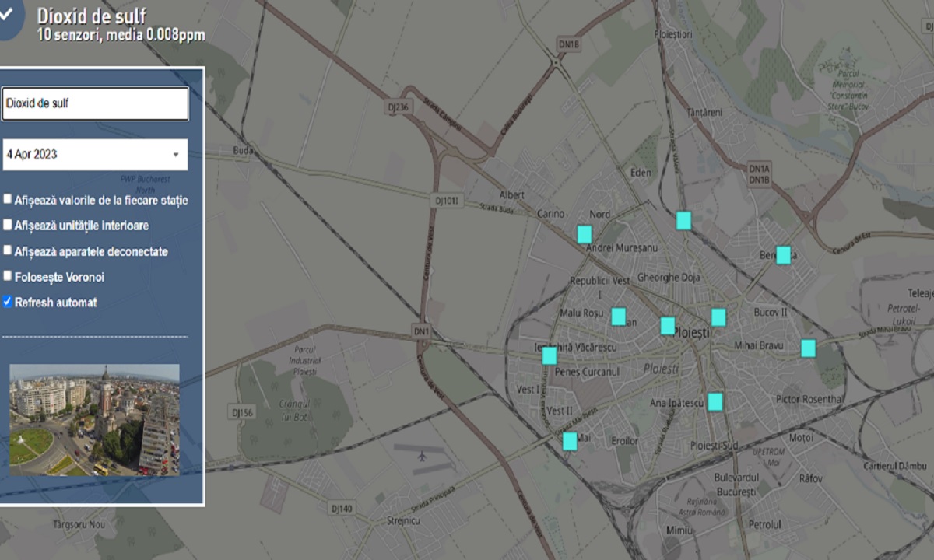Select the sensor marker at Bereasca
Viewport: 934px width, 560px height.
click(784, 255)
